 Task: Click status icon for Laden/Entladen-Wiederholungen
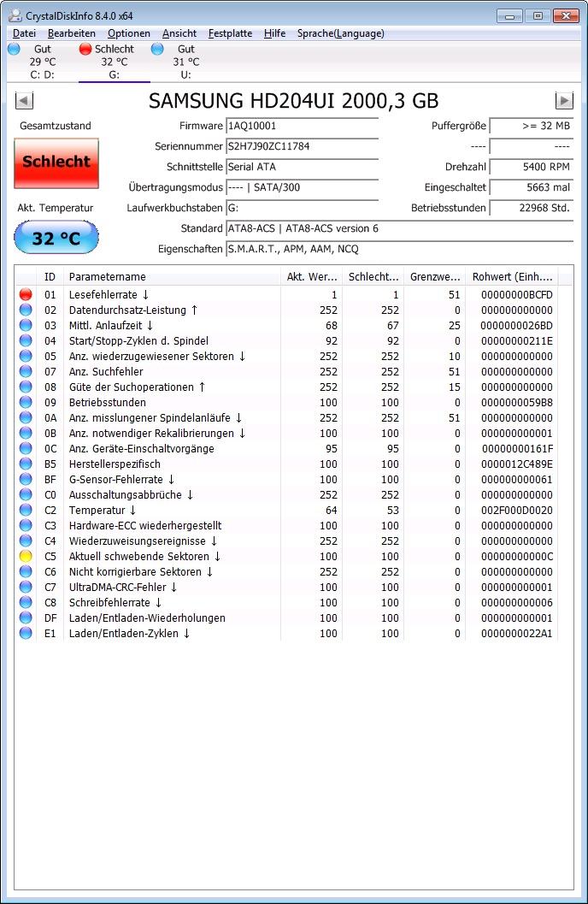click(26, 617)
